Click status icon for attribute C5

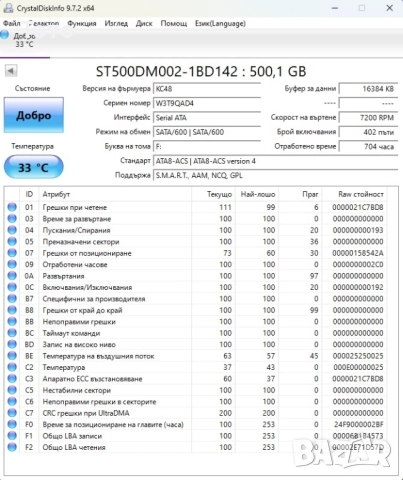coord(12,390)
